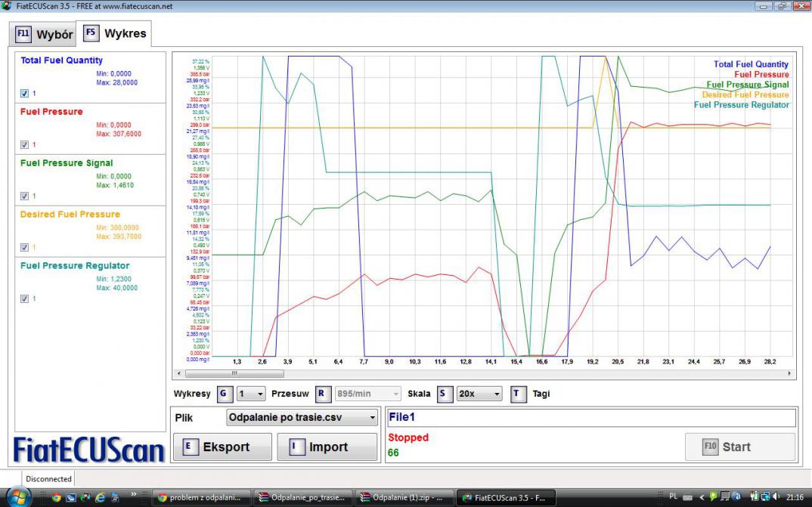Toggle the Fuel Pressure Signal checkbox
Image resolution: width=812 pixels, height=507 pixels.
24,196
